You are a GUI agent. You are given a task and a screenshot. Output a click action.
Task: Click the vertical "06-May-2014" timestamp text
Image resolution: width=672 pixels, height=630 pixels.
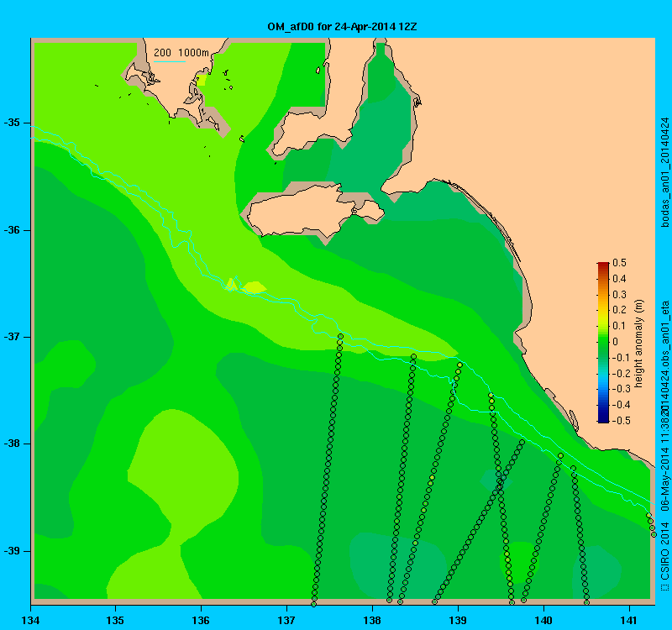[664, 478]
